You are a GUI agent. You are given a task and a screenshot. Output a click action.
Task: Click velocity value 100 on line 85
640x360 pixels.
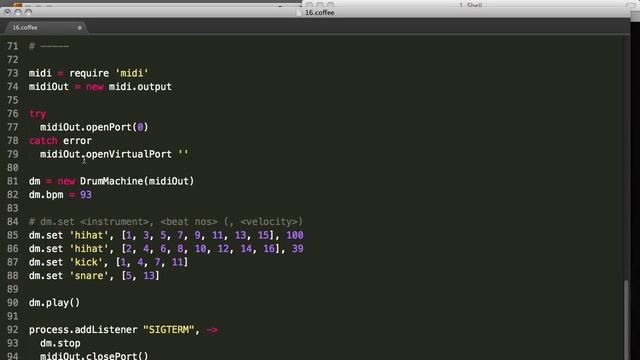coord(295,235)
